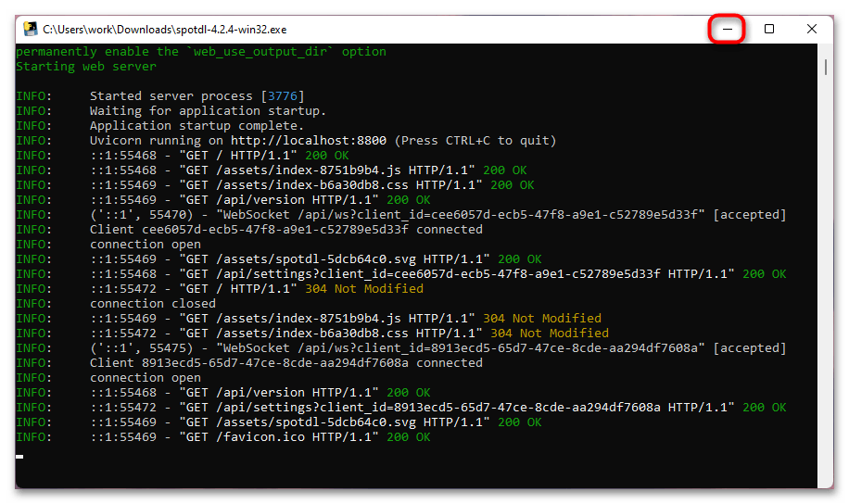This screenshot has height=504, width=849.
Task: Close the spotdl-4.2.4-win32.exe window
Action: [812, 29]
